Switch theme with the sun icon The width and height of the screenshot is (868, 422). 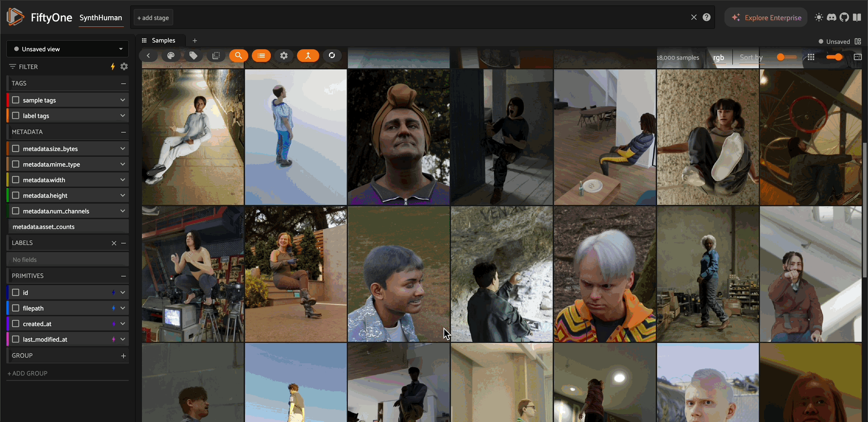click(x=819, y=18)
